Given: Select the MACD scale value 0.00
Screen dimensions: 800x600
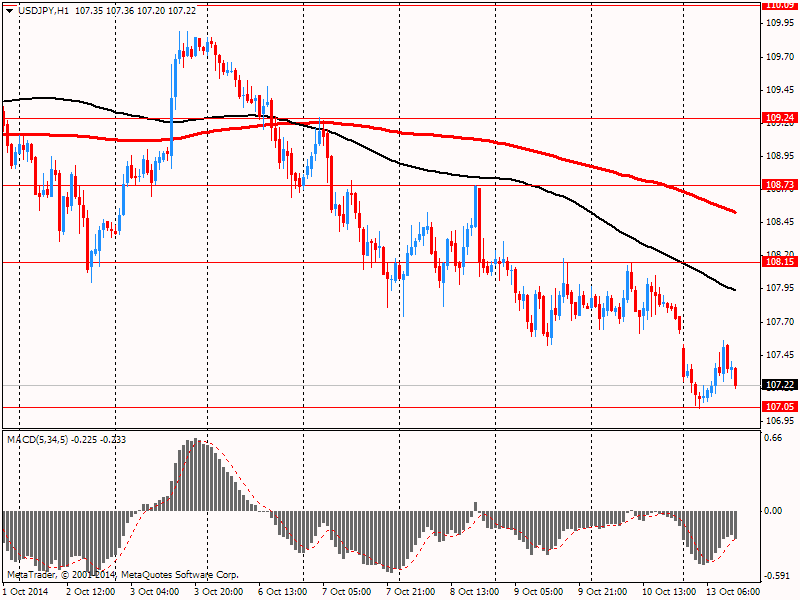Looking at the screenshot, I should (x=774, y=511).
